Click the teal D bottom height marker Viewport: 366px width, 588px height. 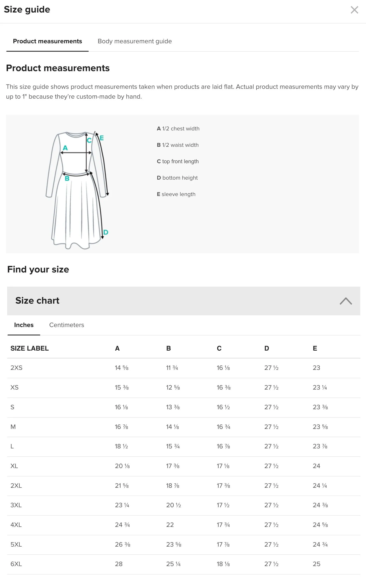[106, 232]
